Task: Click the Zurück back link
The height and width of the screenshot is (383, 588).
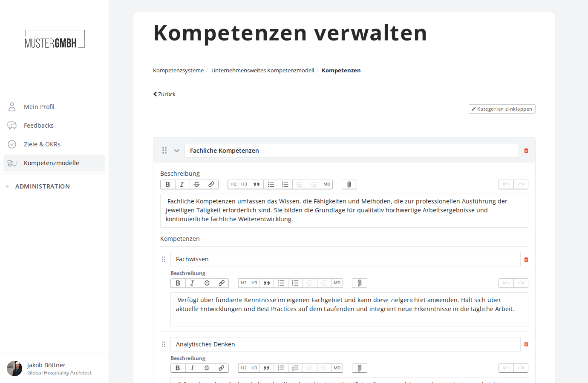Action: pyautogui.click(x=164, y=94)
